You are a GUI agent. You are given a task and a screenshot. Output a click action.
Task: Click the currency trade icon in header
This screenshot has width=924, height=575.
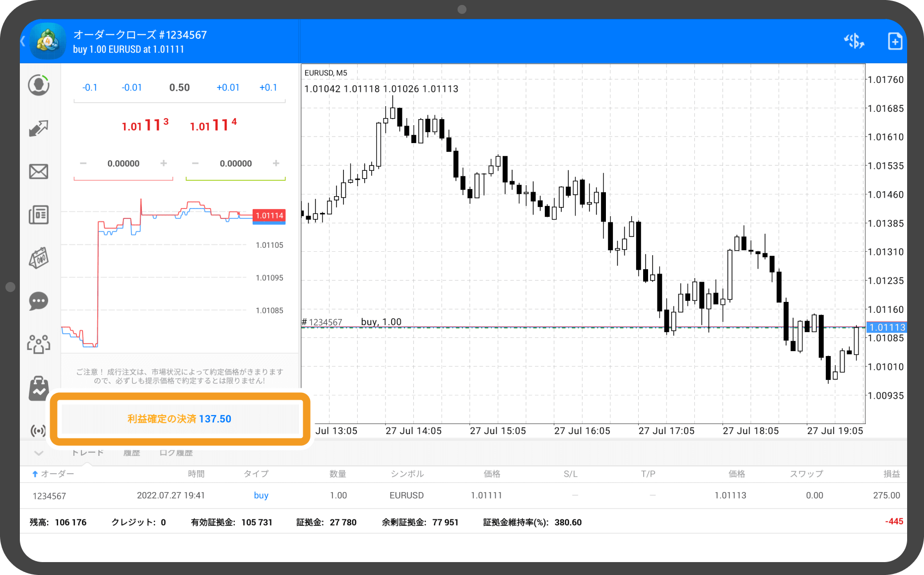854,41
